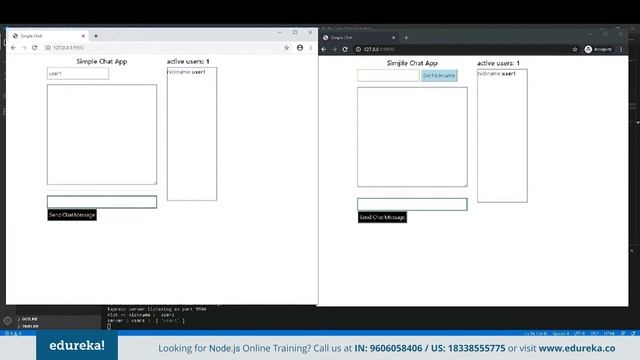Click edureka.co website link in banner
This screenshot has height=360, width=640.
click(577, 348)
